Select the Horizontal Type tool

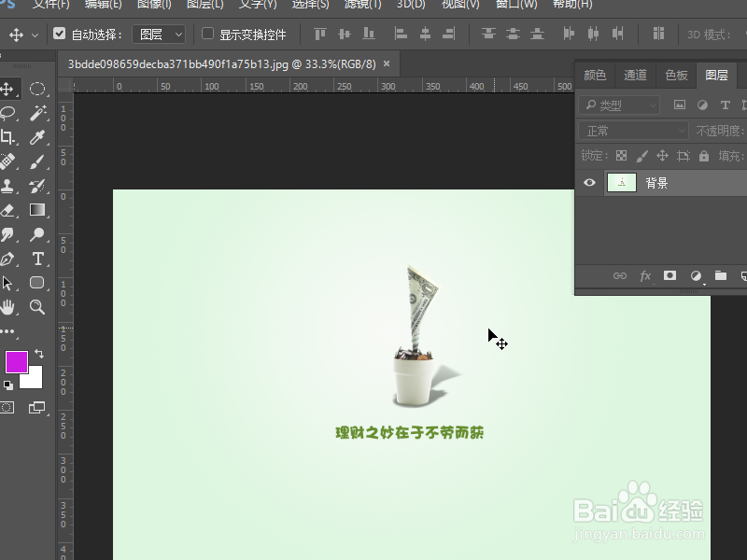37,259
